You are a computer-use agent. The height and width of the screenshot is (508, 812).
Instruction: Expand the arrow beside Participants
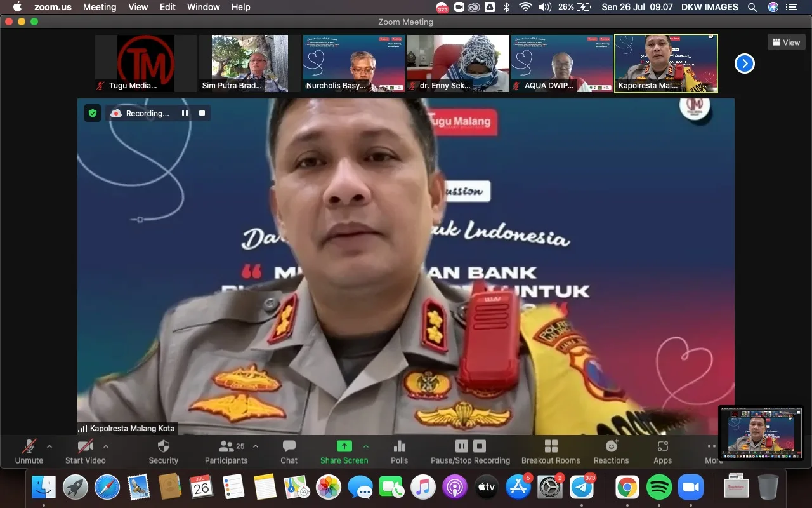point(256,446)
